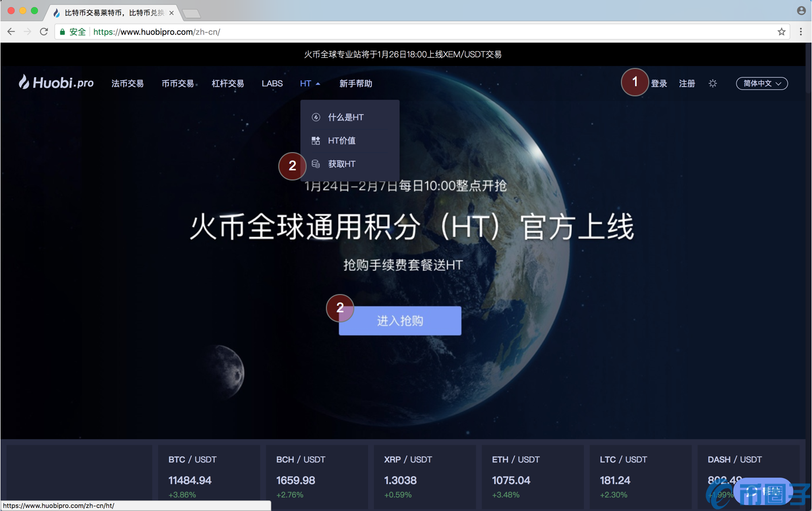Click the XEM/USDT announcement banner
Viewport: 812px width, 511px height.
(403, 54)
